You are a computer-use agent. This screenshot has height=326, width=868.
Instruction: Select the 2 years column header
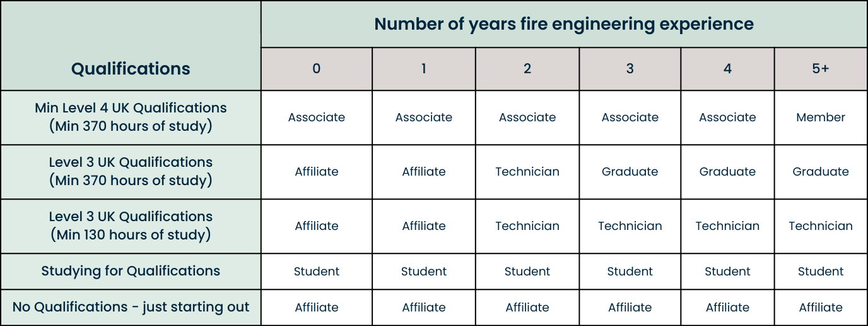coord(527,69)
